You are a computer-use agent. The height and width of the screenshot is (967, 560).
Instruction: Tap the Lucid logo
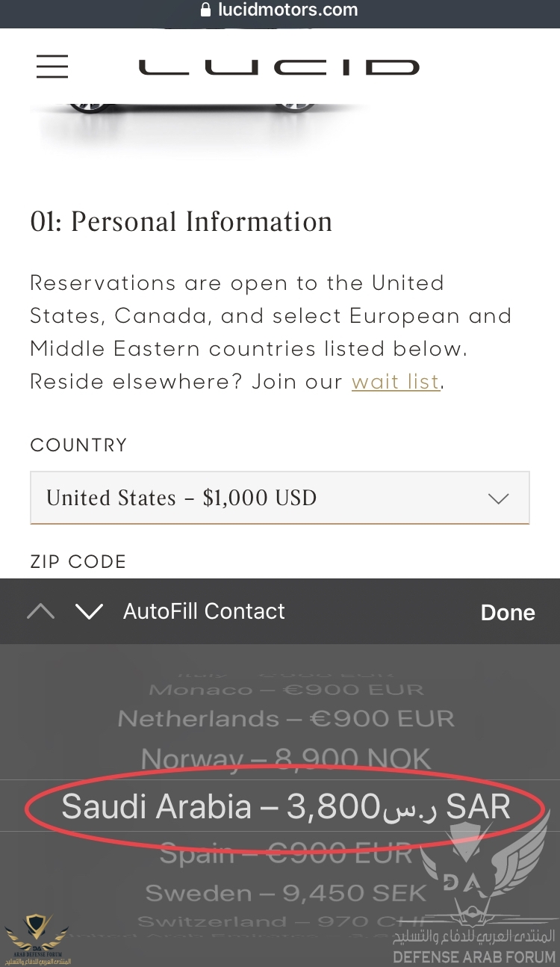(x=279, y=67)
